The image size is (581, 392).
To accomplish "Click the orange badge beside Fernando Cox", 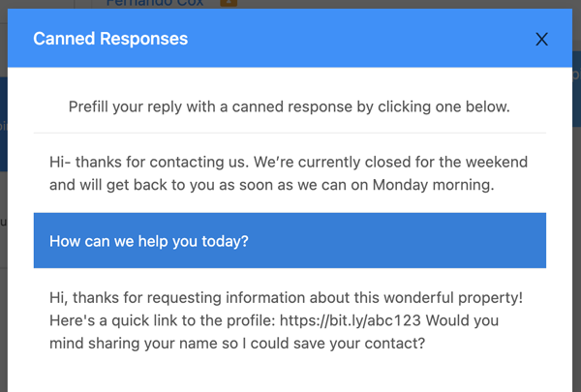I will (229, 3).
